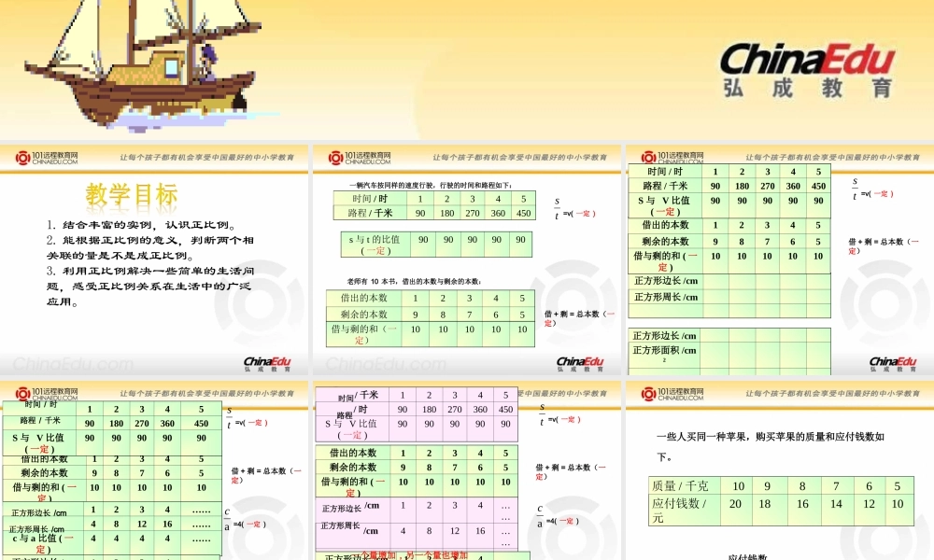
Task: Click the 101远程教育网 logo on the apple slide
Action: point(672,394)
